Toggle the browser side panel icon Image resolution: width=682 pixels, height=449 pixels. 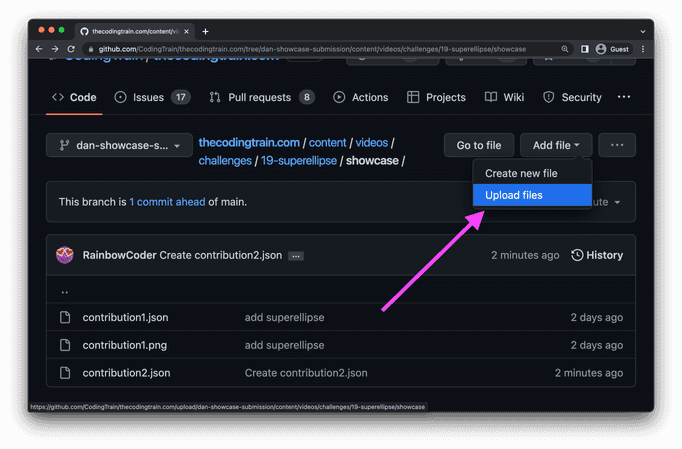[584, 49]
